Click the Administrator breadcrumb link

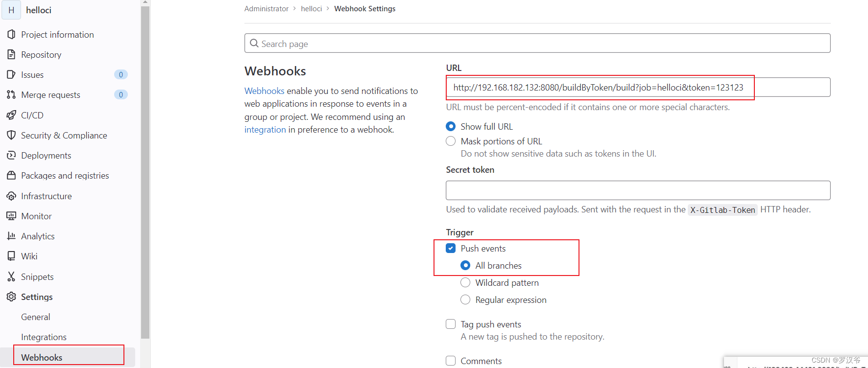click(266, 9)
